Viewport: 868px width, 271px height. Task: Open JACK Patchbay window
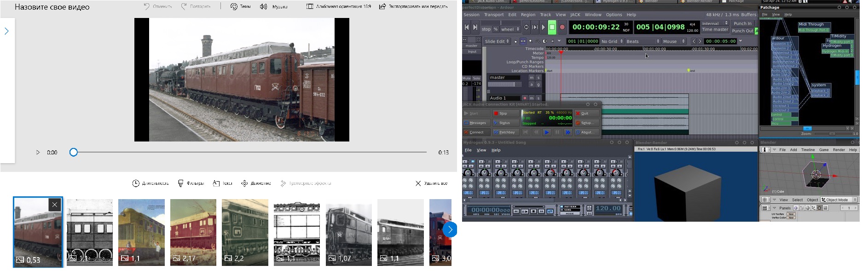coord(506,132)
